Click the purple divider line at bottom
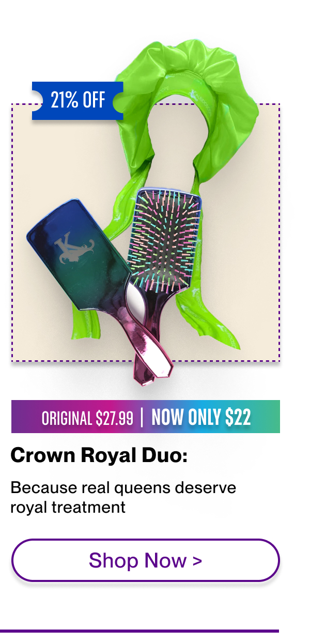 point(139,631)
